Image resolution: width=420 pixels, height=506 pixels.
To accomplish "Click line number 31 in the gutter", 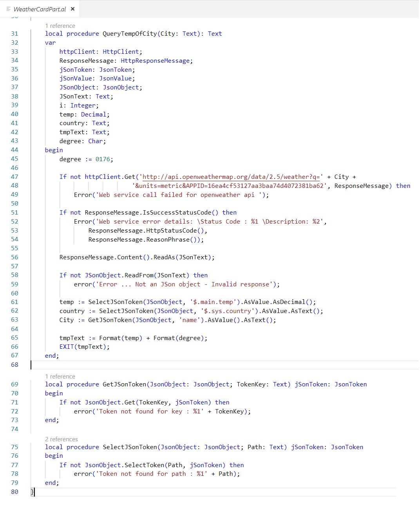I will coord(14,34).
